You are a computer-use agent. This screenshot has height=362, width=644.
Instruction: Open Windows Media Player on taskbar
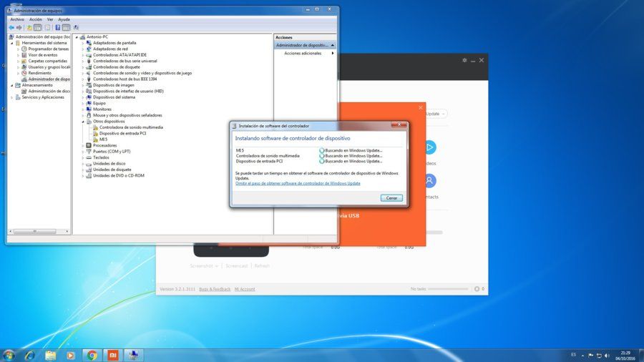point(70,355)
